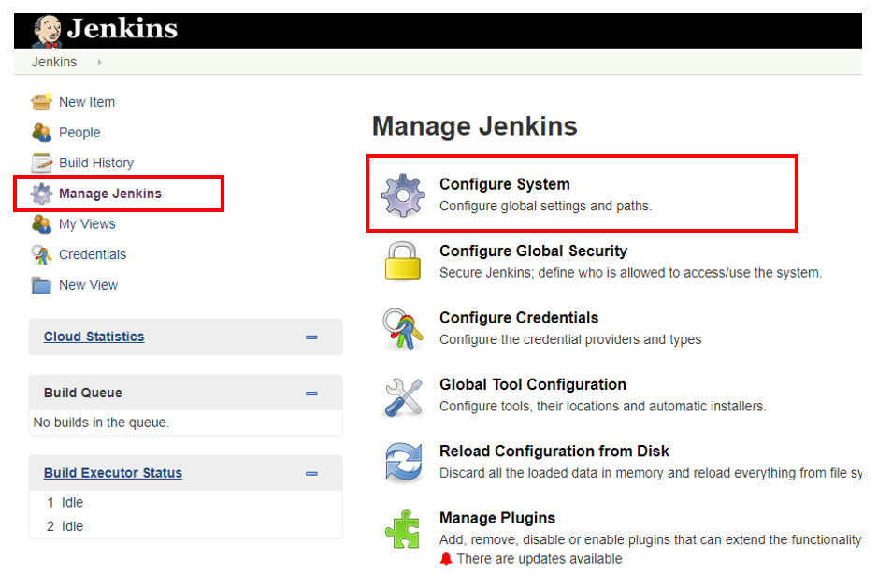The image size is (892, 588).
Task: Click the Manage Jenkins page heading
Action: click(474, 126)
